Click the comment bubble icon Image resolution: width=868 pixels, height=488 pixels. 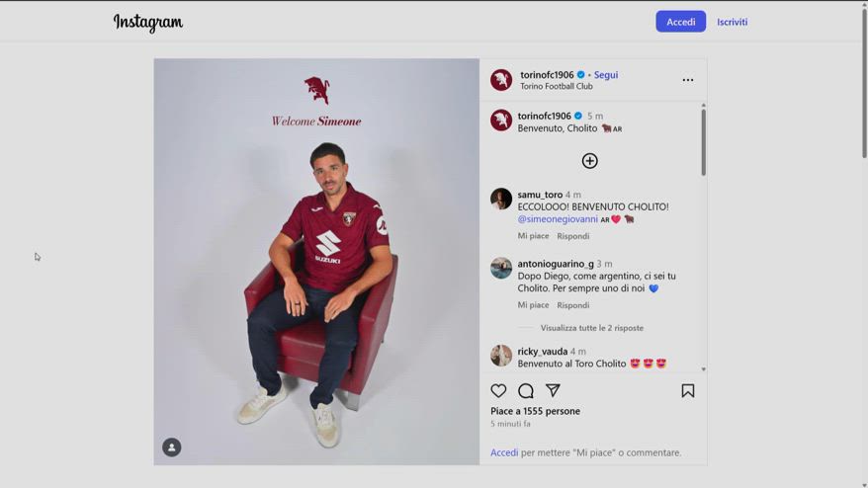point(526,391)
